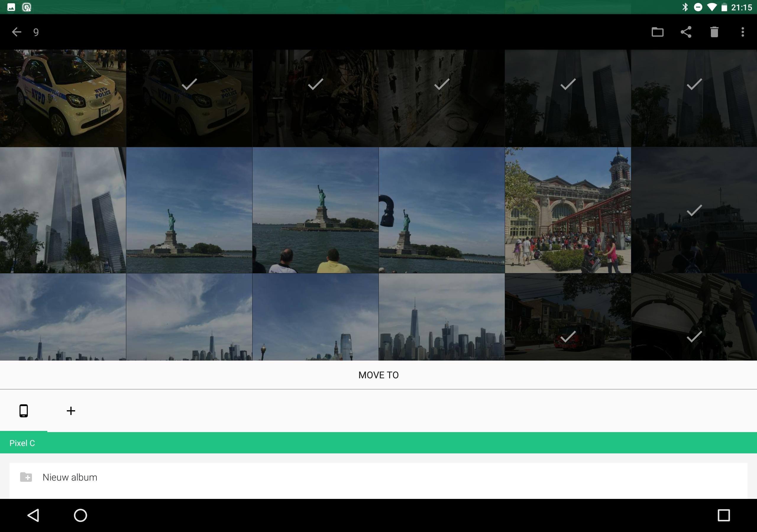Open the move-to-folder icon in toolbar
This screenshot has width=757, height=532.
coord(657,32)
